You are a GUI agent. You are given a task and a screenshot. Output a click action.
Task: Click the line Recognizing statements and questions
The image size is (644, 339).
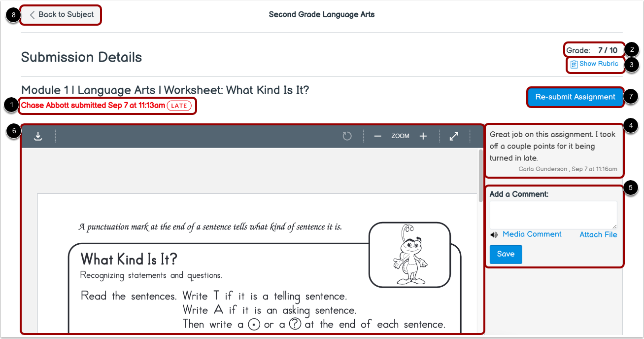tap(151, 275)
